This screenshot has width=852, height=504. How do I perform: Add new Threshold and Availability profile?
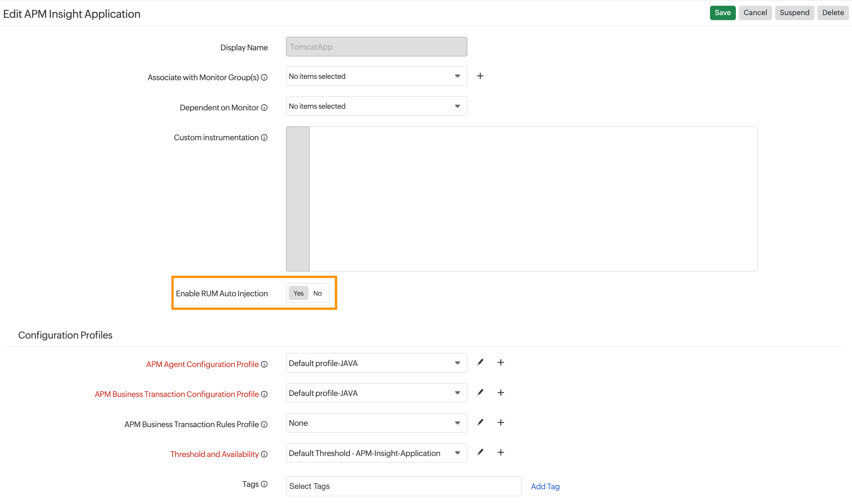[x=501, y=453]
